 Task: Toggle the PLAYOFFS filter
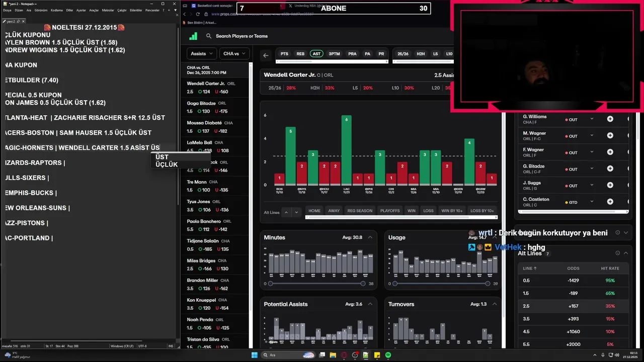point(390,211)
